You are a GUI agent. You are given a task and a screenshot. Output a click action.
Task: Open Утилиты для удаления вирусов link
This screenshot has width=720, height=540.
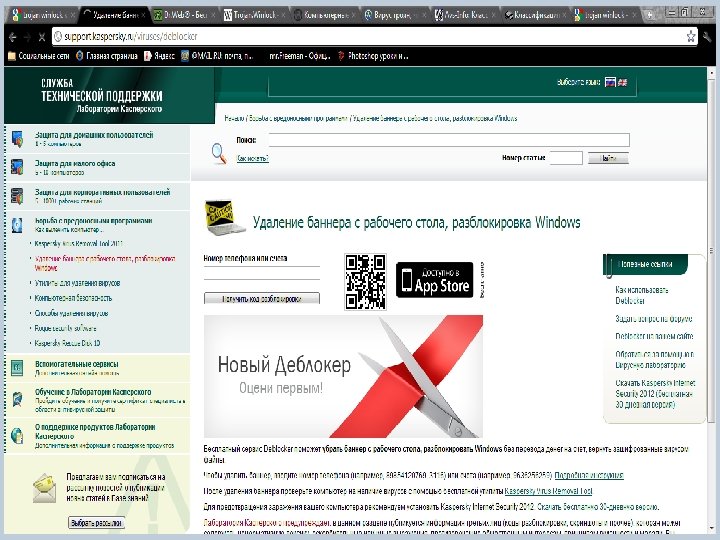pos(77,283)
